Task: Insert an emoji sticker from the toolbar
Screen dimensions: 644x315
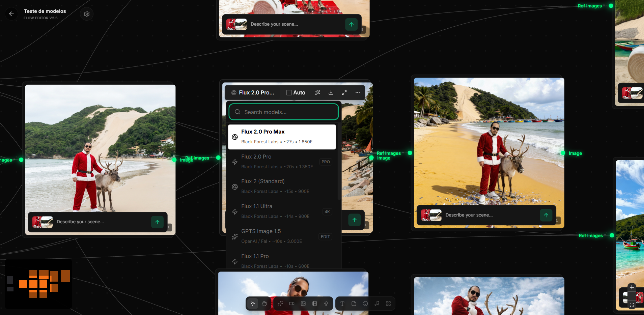Action: tap(365, 303)
